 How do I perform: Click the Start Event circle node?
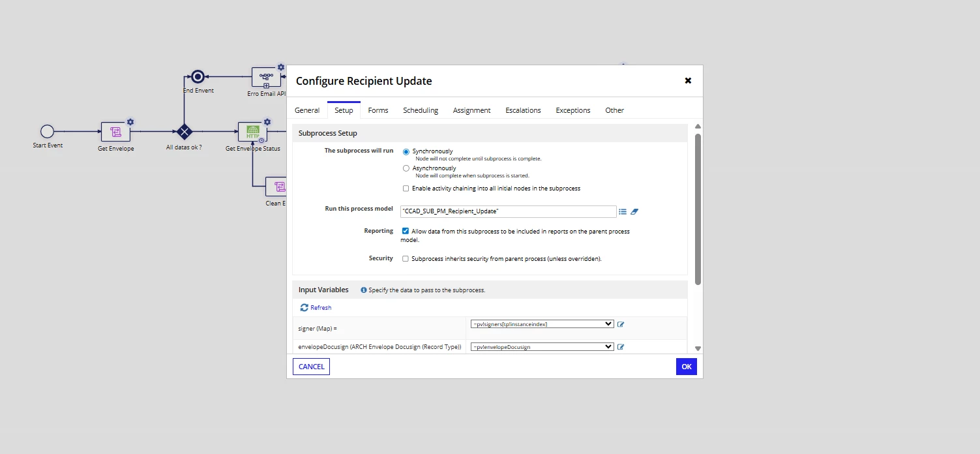(x=47, y=132)
